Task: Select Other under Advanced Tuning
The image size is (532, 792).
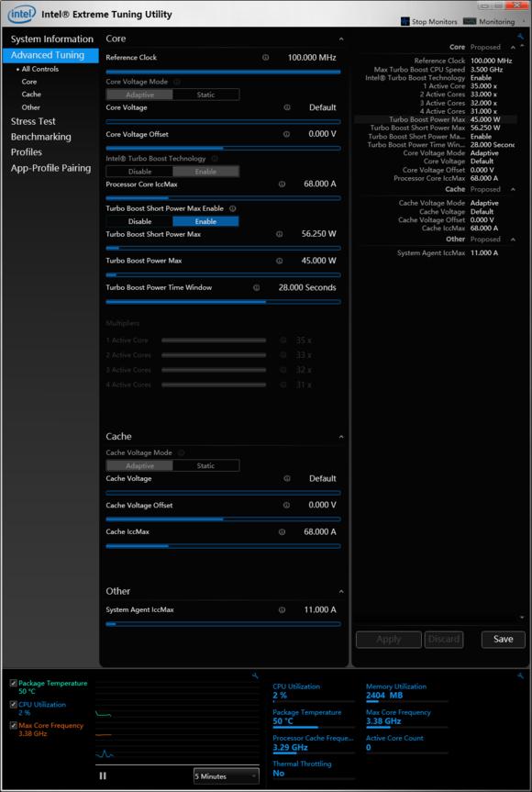Action: point(31,107)
